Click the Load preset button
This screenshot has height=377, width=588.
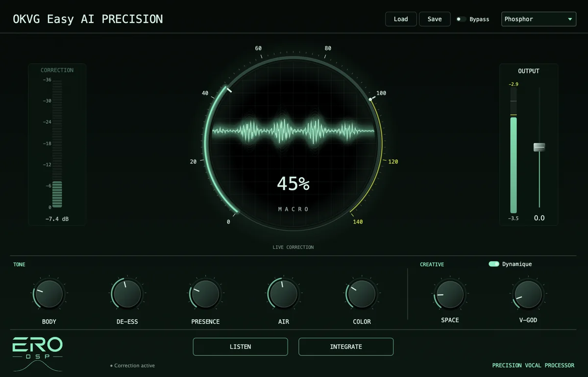[x=401, y=19]
